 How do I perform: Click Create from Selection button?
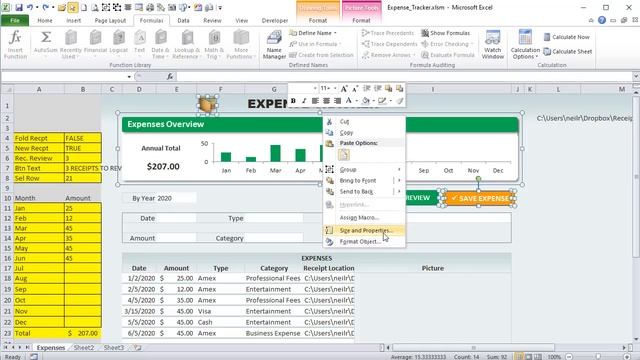pyautogui.click(x=321, y=55)
